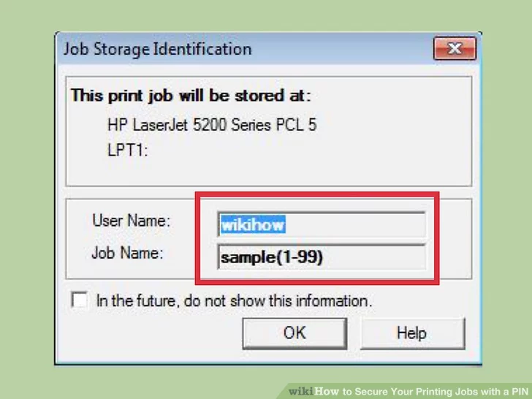The height and width of the screenshot is (399, 532).
Task: Close the Job Storage Identification dialog
Action: (455, 48)
